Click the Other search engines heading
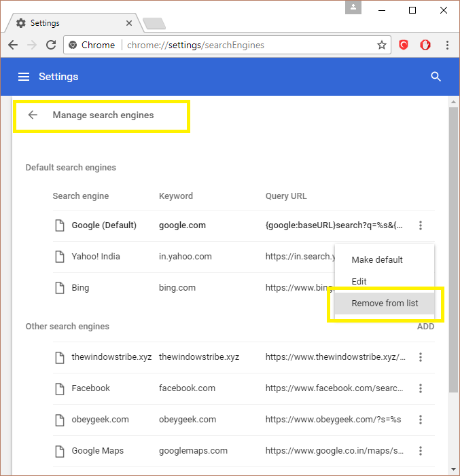 pos(67,327)
